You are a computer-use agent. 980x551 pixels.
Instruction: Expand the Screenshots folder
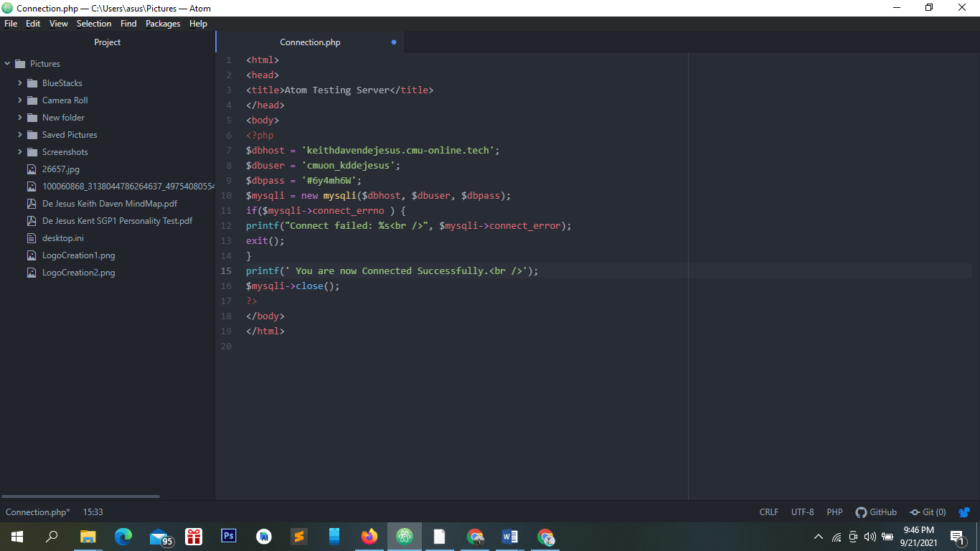tap(20, 152)
